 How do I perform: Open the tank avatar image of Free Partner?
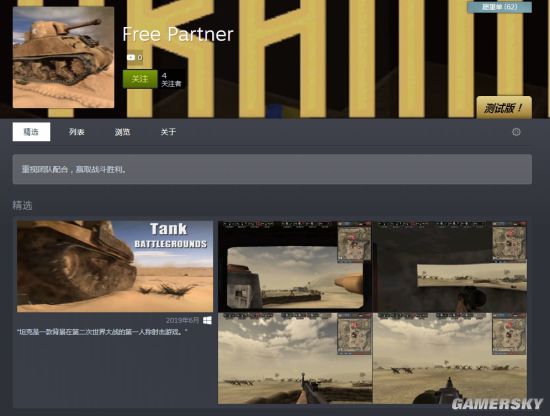click(63, 57)
